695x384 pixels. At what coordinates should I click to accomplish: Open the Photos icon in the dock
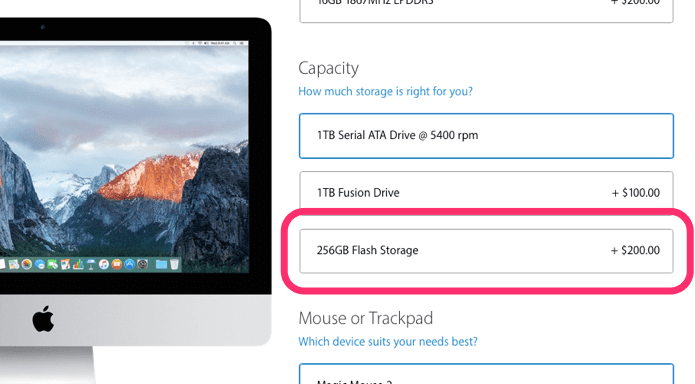coord(27,264)
